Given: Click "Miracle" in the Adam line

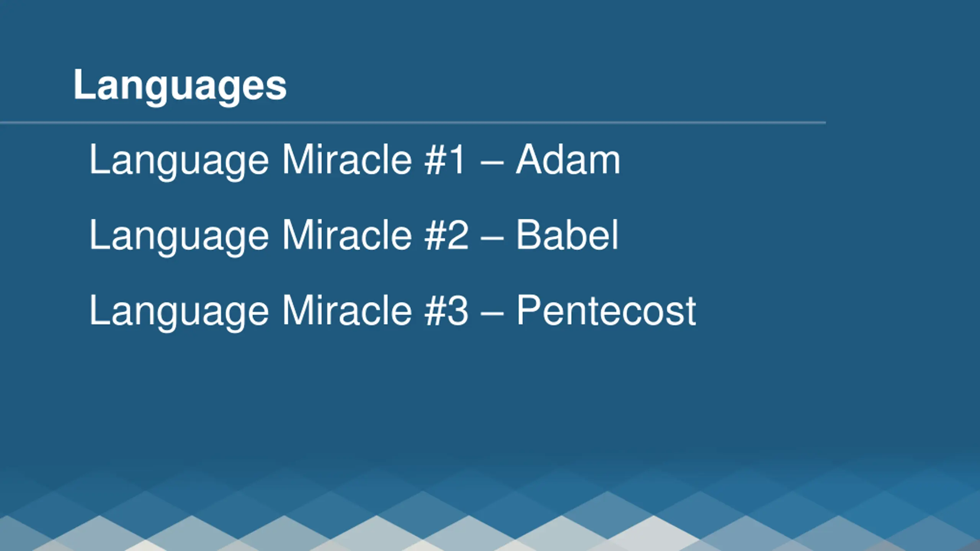Looking at the screenshot, I should tap(347, 159).
